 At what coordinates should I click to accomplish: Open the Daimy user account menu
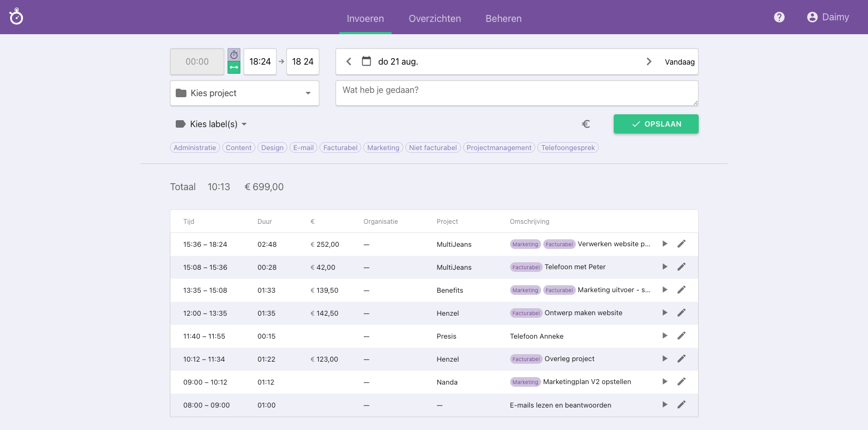[828, 17]
